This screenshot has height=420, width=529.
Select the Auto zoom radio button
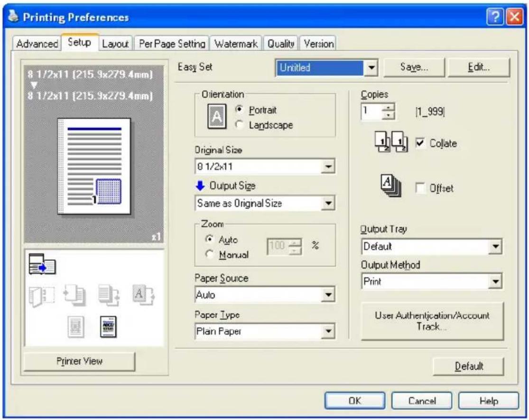(210, 239)
